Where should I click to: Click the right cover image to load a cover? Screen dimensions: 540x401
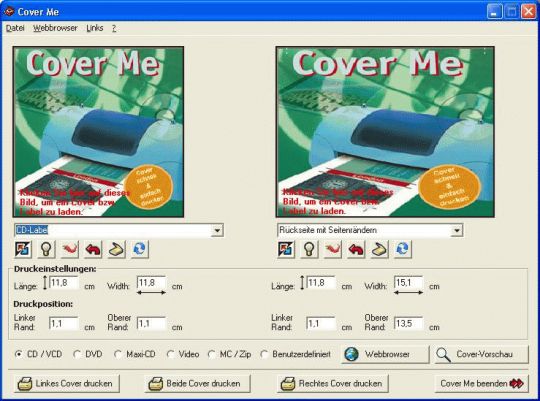click(385, 132)
